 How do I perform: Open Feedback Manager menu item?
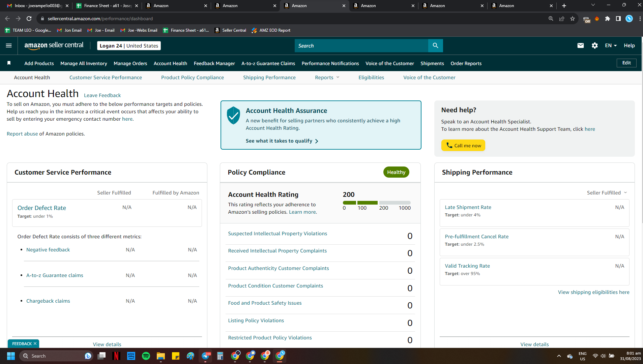click(214, 63)
